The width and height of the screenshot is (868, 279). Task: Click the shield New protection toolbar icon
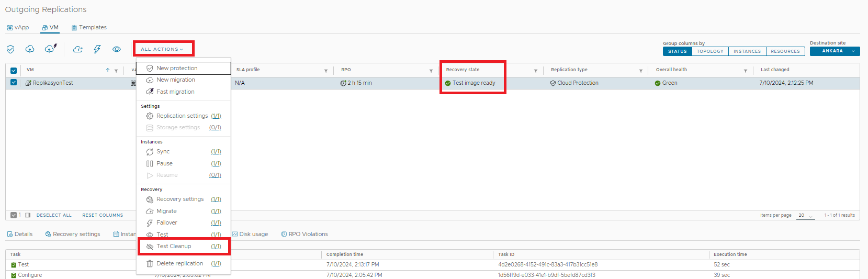pos(10,49)
